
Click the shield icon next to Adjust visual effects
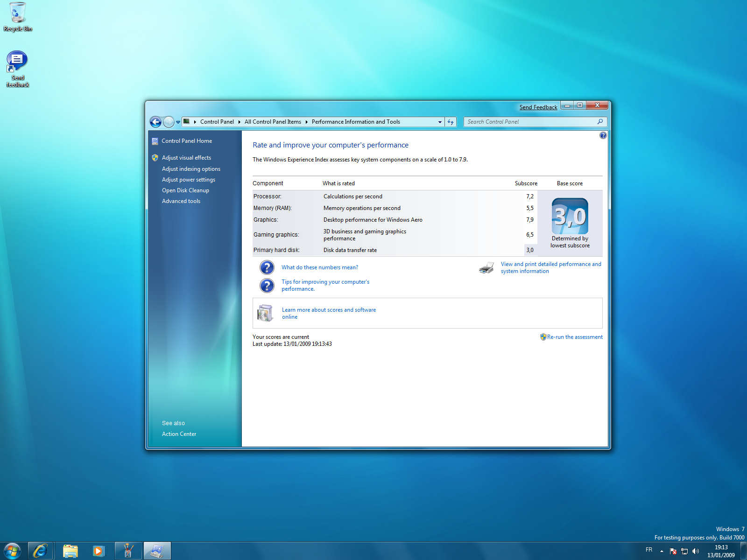(x=155, y=158)
